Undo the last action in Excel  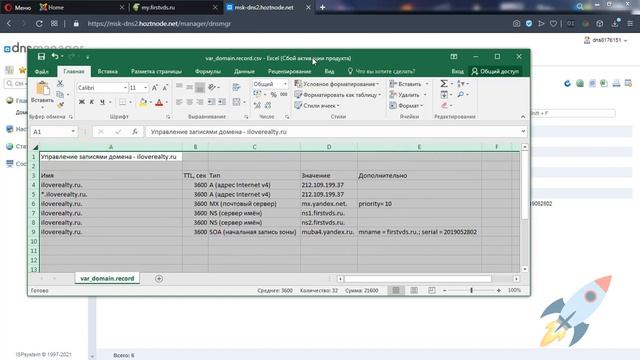click(55, 57)
